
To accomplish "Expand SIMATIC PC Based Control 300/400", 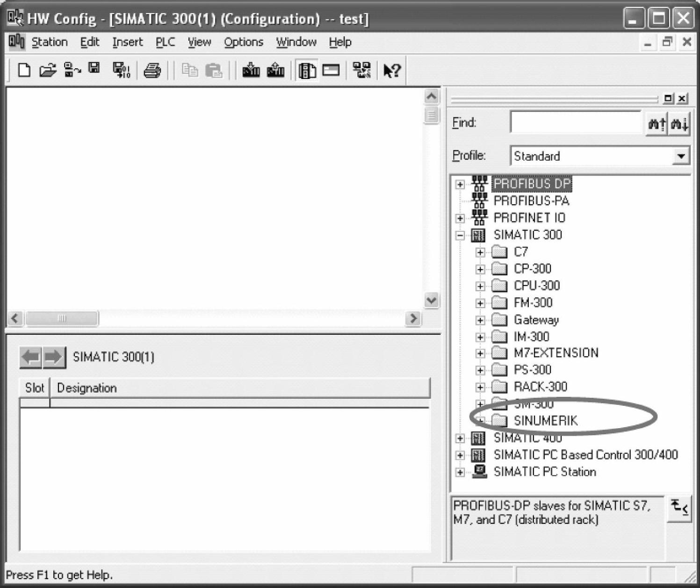I will pyautogui.click(x=460, y=455).
